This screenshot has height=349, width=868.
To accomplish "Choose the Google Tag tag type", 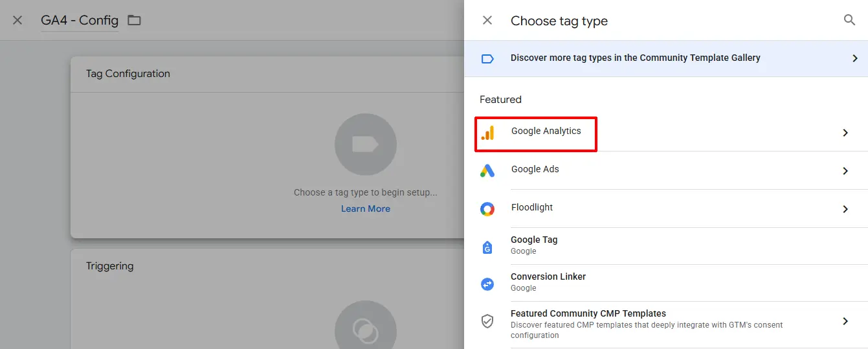I will (x=666, y=246).
